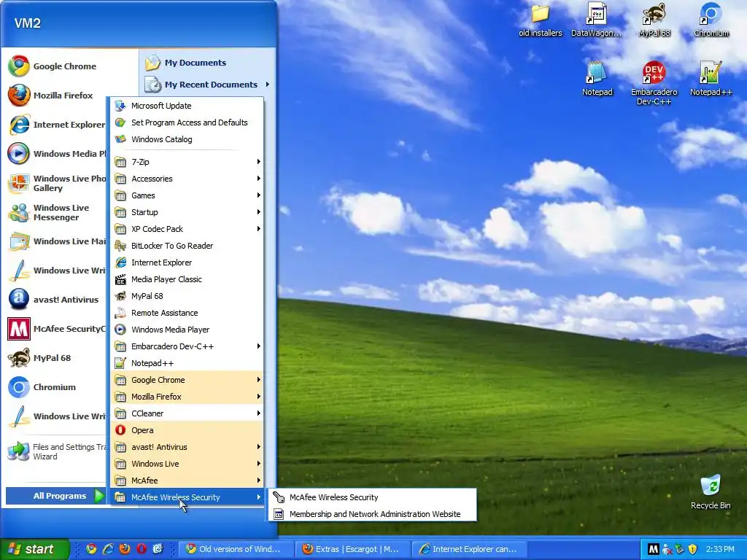Viewport: 747px width, 560px height.
Task: Select Recycle Bin on desktop
Action: click(x=711, y=492)
